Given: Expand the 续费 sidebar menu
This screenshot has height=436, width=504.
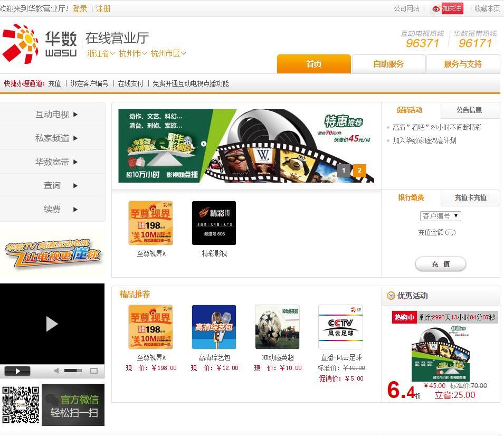Looking at the screenshot, I should click(x=52, y=210).
